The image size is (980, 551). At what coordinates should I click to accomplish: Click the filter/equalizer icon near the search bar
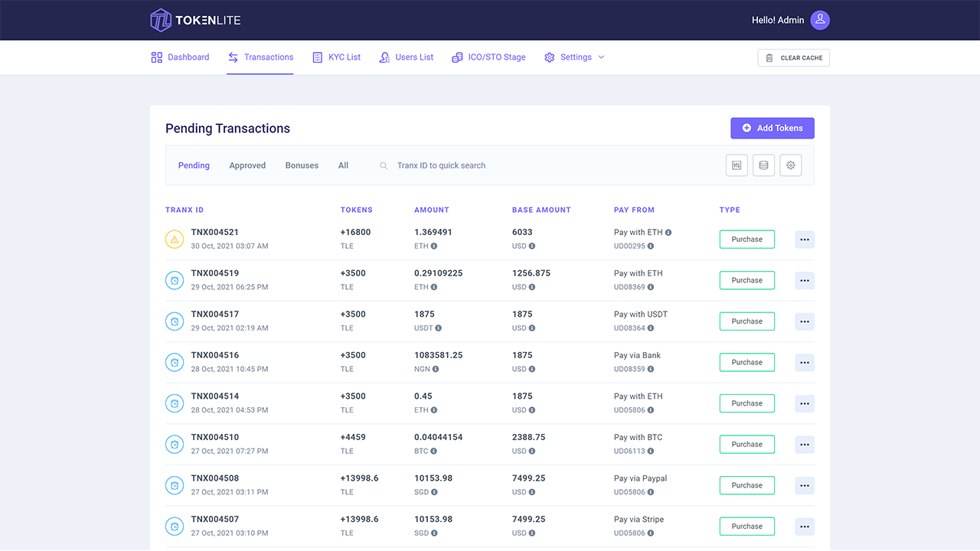pyautogui.click(x=736, y=165)
